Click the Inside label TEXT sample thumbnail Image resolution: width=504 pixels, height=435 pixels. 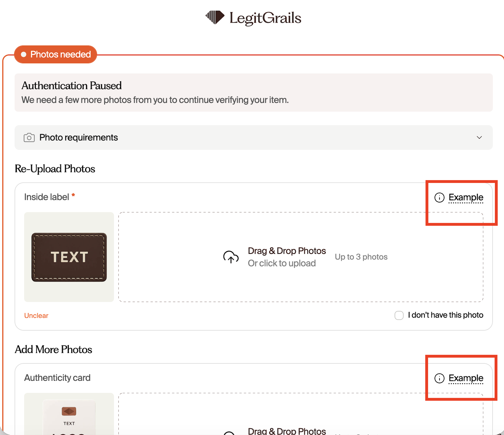click(x=69, y=257)
